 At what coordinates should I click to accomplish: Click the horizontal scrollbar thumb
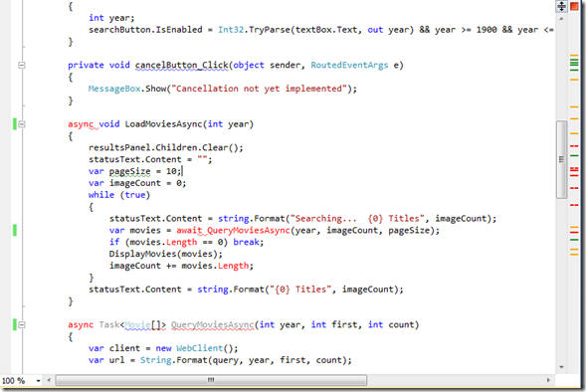pyautogui.click(x=211, y=380)
